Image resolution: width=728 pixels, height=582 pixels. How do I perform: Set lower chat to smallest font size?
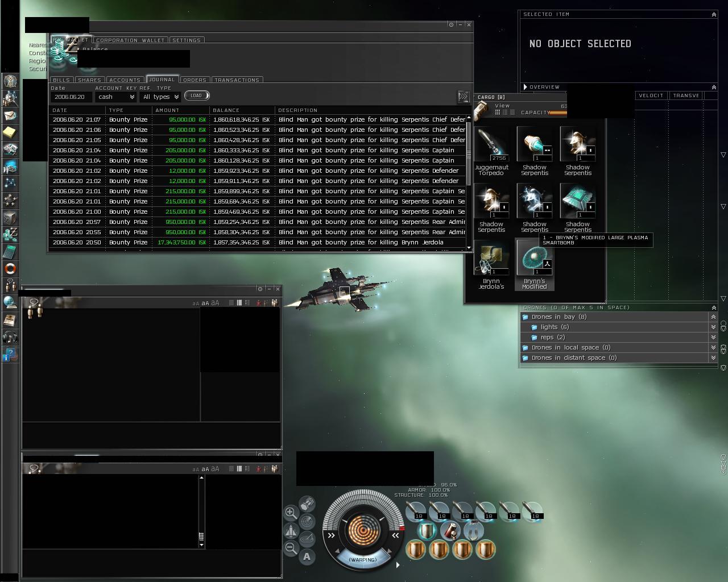[196, 469]
